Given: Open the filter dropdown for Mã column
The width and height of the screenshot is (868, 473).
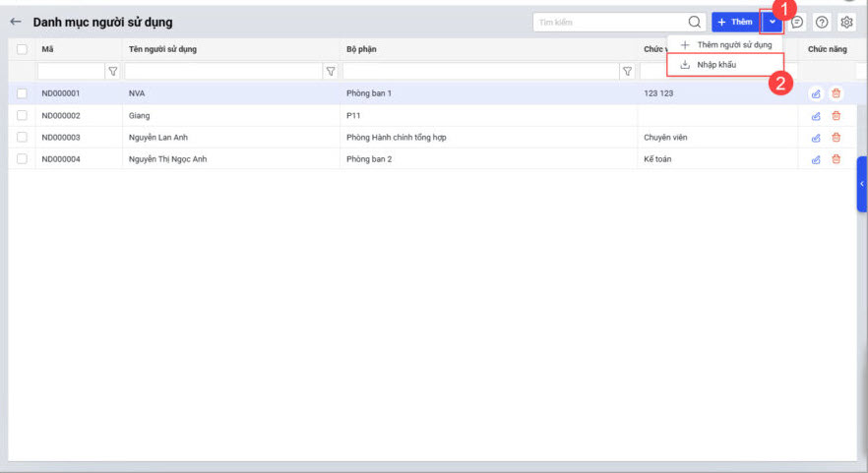Looking at the screenshot, I should tap(112, 71).
